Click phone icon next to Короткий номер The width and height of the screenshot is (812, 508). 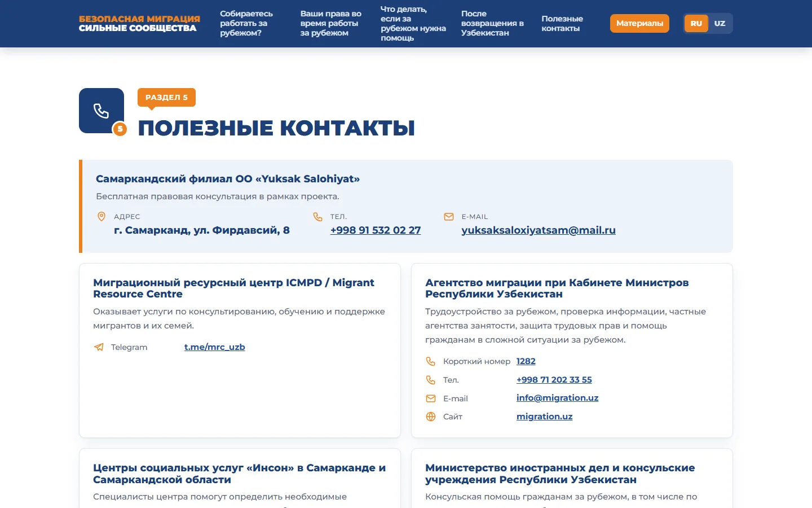[431, 361]
